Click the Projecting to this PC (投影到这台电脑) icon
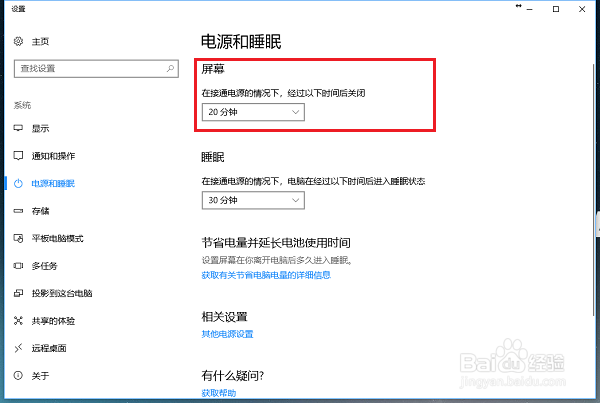The width and height of the screenshot is (600, 403). (x=18, y=293)
